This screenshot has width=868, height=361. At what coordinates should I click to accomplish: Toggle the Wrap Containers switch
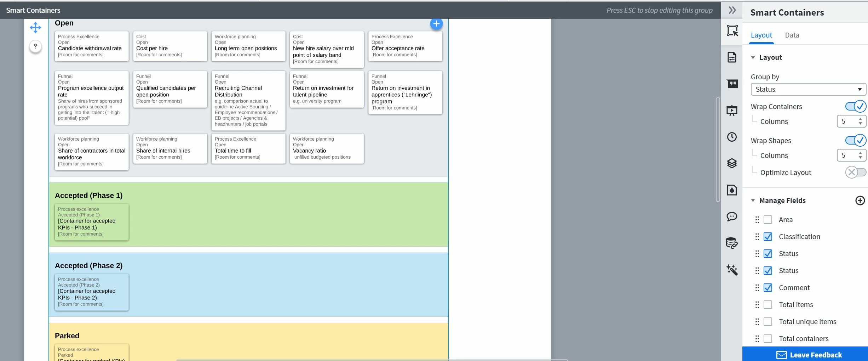click(x=856, y=106)
